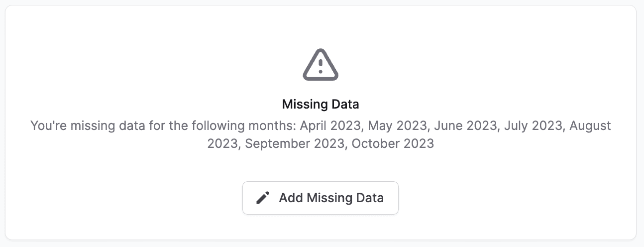The image size is (644, 247).
Task: Click the exclamation mark inside the triangle
Action: point(321,67)
